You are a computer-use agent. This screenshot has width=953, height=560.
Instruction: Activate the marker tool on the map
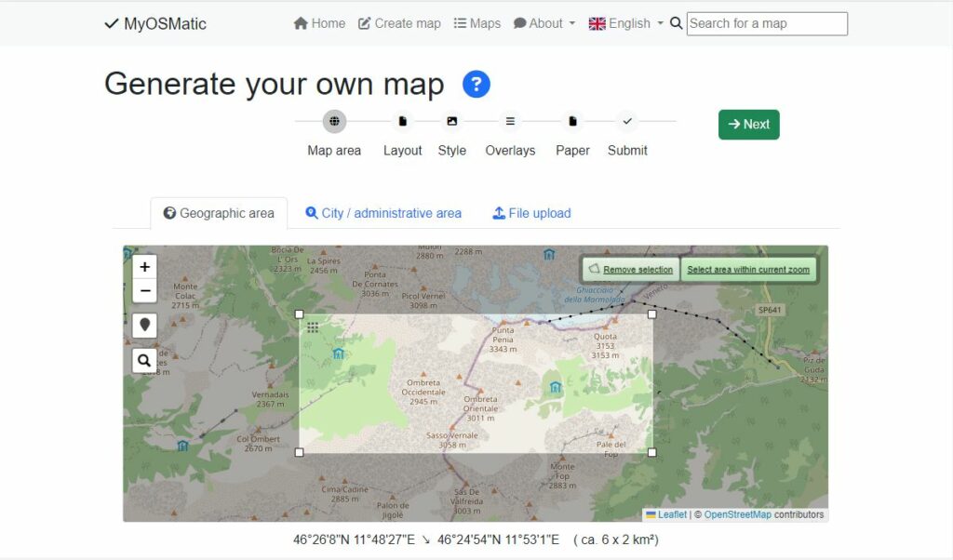[x=144, y=326]
